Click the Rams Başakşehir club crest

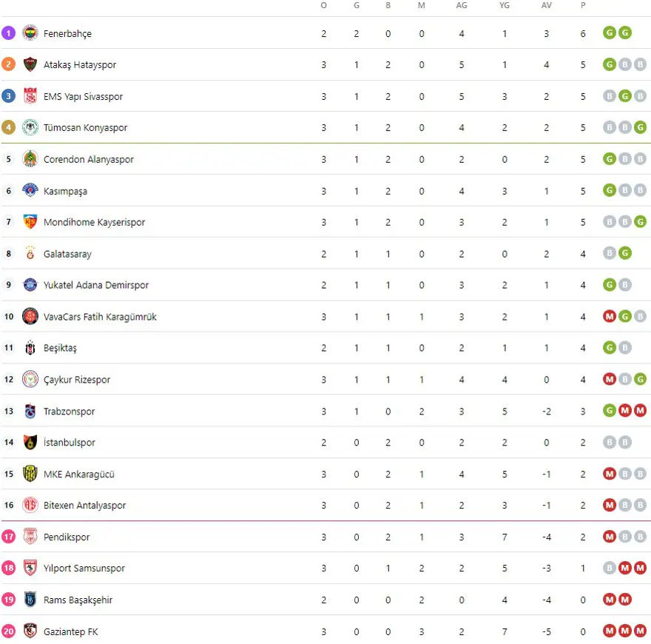coord(30,600)
